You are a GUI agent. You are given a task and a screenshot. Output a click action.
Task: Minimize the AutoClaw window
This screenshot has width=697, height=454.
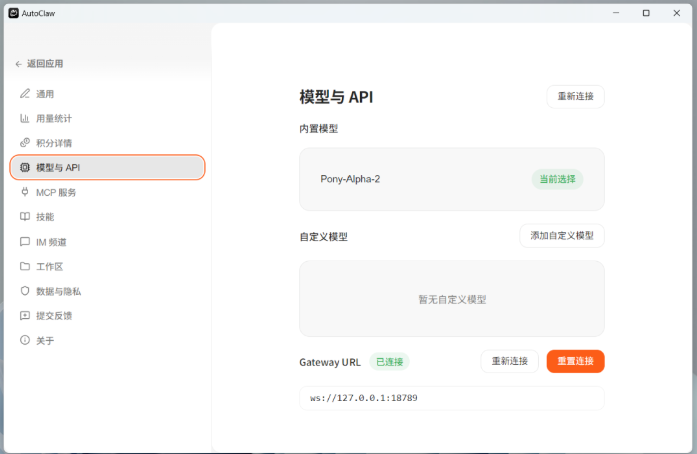pyautogui.click(x=616, y=13)
